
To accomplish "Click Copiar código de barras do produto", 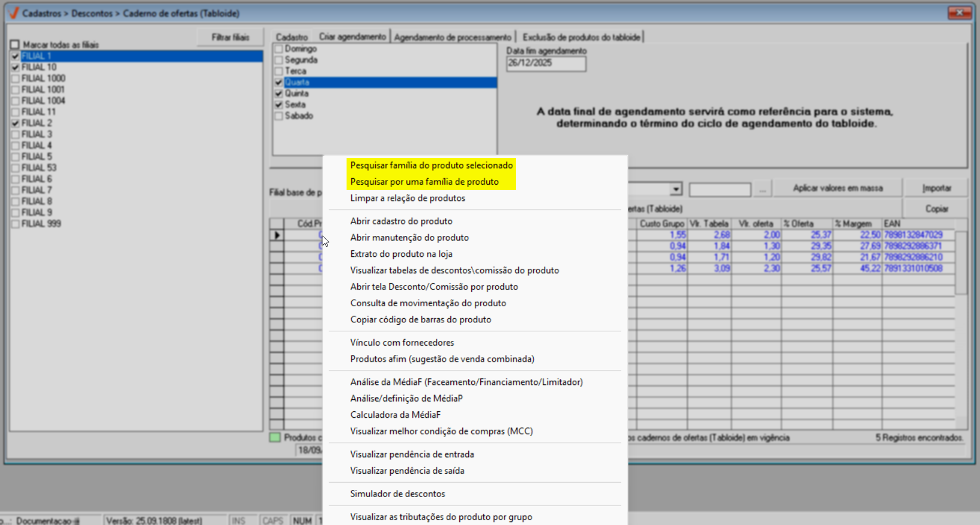I will [421, 319].
